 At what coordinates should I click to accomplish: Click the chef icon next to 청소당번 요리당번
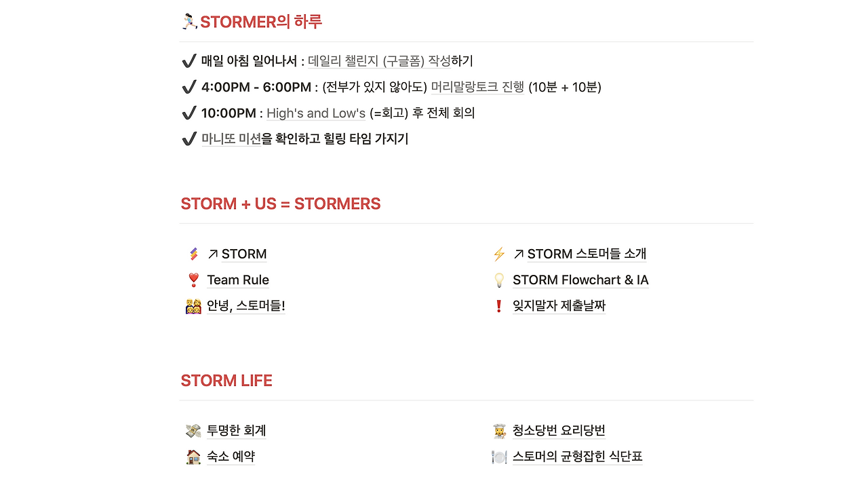pyautogui.click(x=499, y=431)
